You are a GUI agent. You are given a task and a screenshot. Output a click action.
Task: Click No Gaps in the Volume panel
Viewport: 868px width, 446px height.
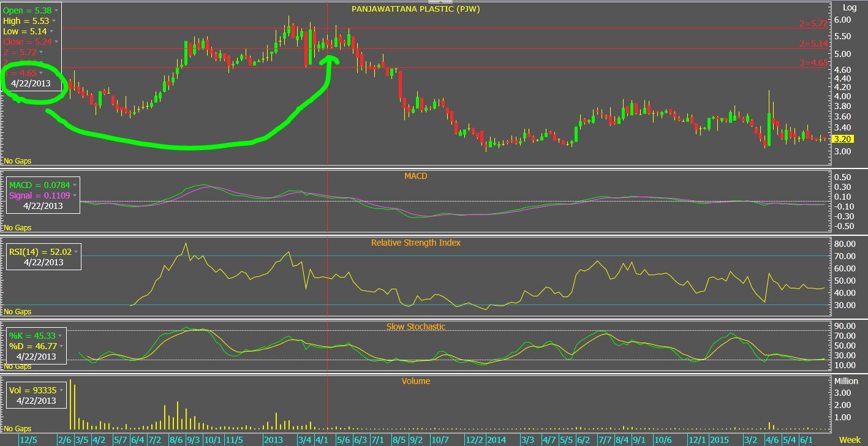(18, 429)
